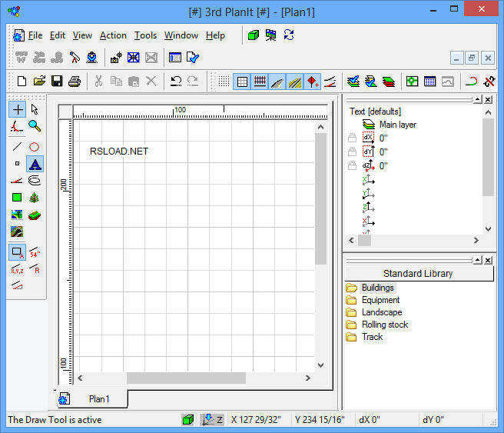The height and width of the screenshot is (433, 504).
Task: Click the Print icon
Action: click(x=75, y=82)
